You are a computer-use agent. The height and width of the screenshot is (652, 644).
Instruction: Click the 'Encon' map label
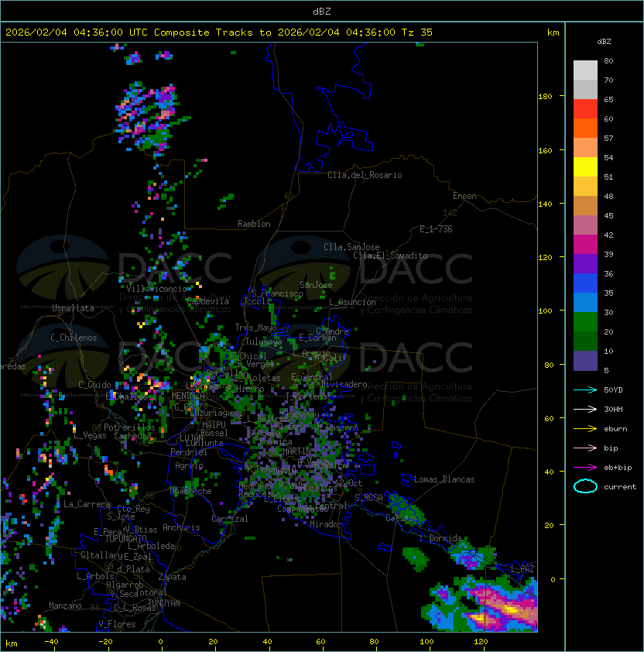[464, 196]
